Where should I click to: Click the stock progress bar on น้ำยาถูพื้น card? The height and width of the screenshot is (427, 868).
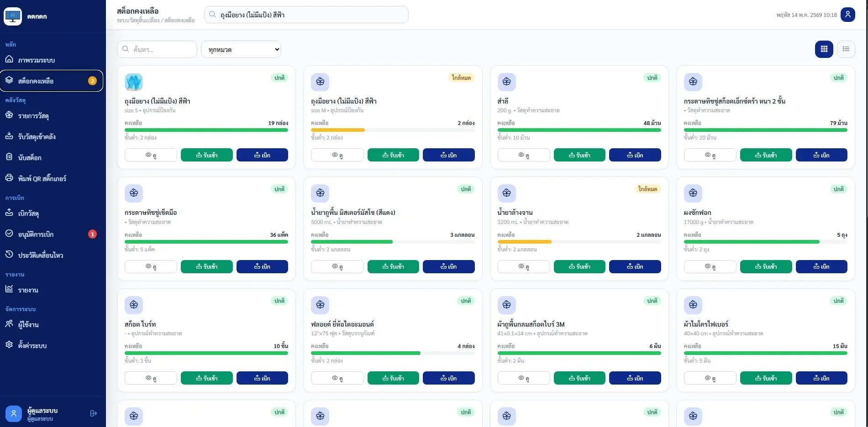coord(393,241)
